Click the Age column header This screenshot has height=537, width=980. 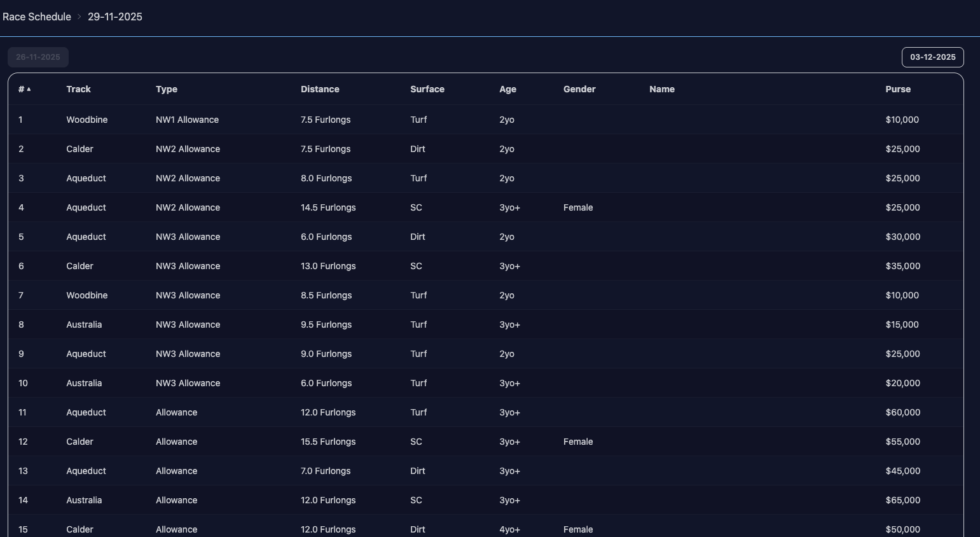pos(507,89)
